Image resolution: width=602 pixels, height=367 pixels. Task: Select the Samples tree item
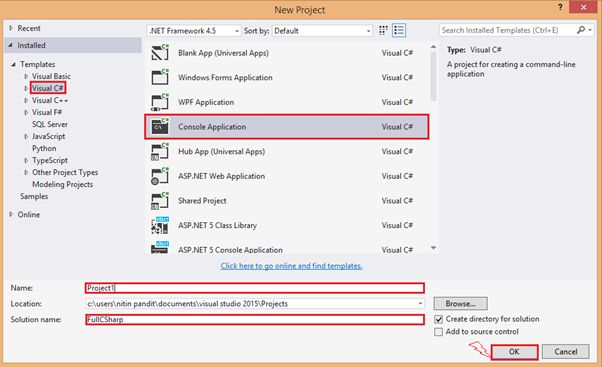tap(34, 196)
